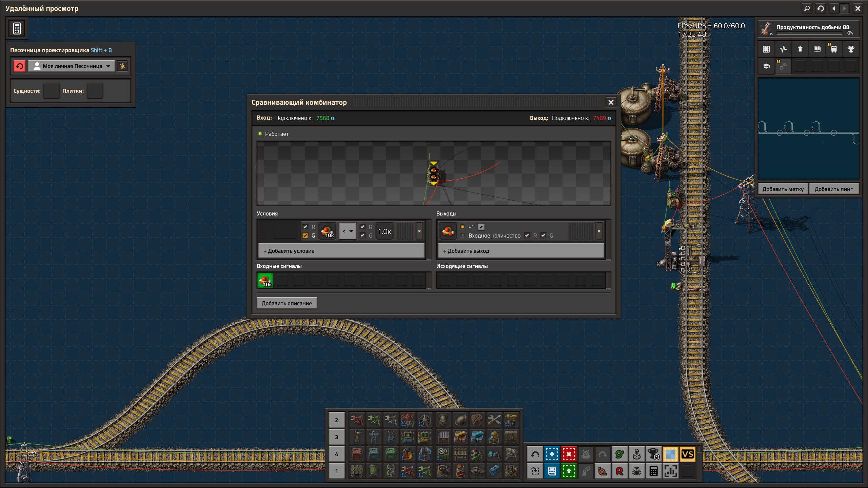Click '+ Добавить условие' button
868x488 pixels.
[341, 251]
